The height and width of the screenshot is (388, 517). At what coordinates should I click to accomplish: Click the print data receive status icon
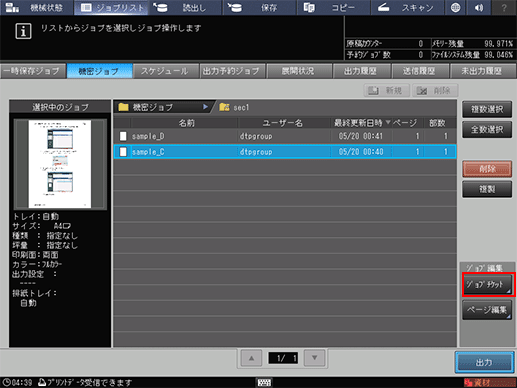42,382
